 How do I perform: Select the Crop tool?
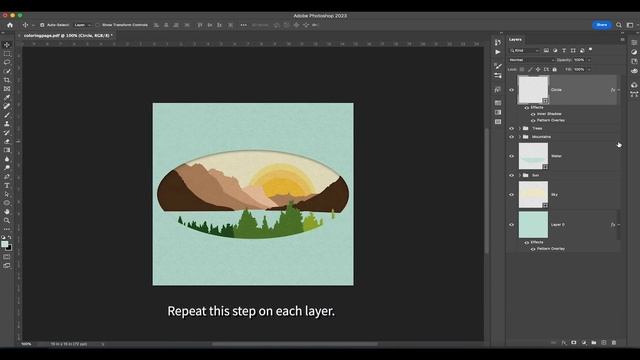tap(7, 80)
